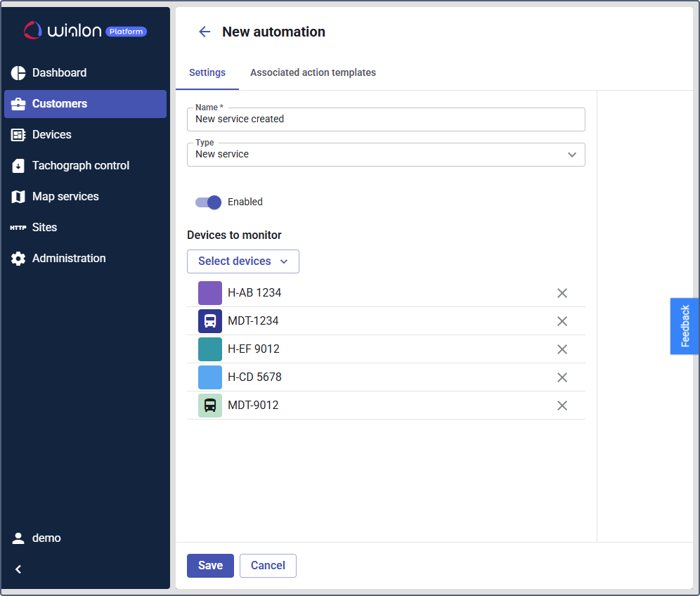Click into the Name input field
This screenshot has height=596, width=700.
(386, 119)
